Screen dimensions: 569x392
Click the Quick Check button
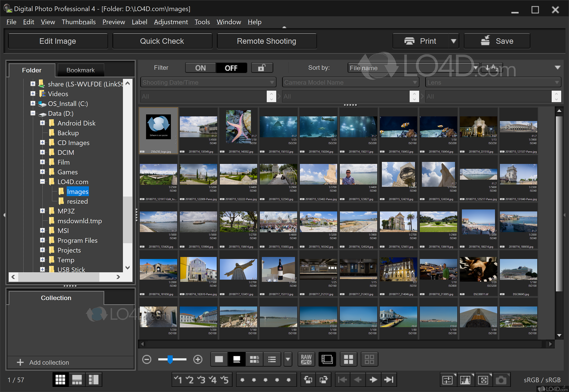162,41
